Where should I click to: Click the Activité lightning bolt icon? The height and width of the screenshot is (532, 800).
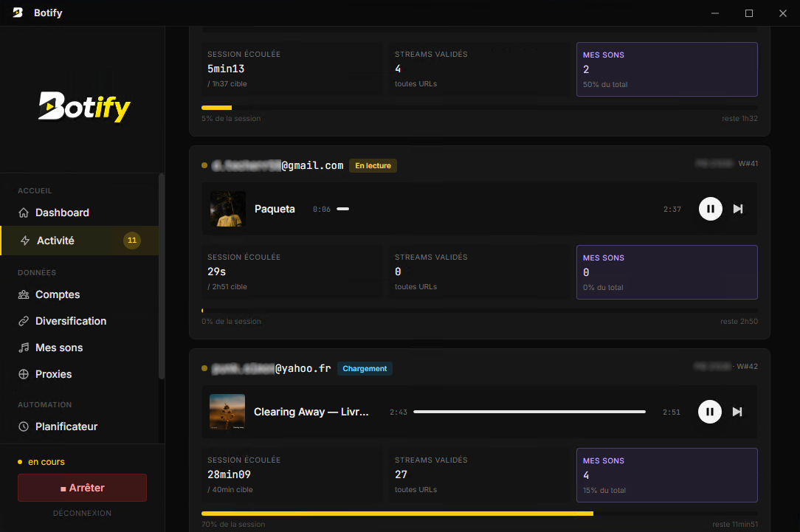click(24, 241)
